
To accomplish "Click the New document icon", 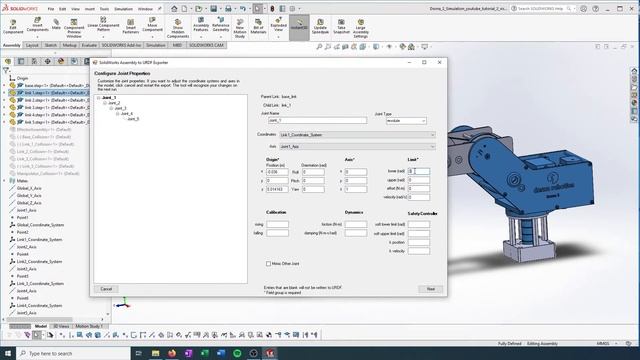I will 184,9.
